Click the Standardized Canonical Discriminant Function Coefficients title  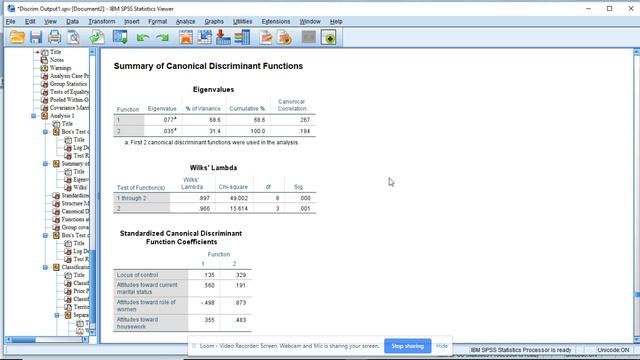[181, 238]
